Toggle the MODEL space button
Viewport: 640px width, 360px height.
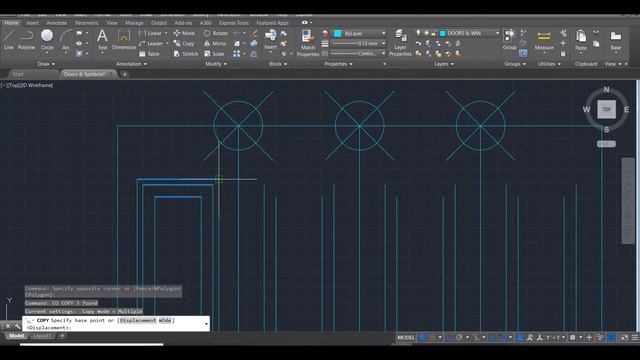pos(405,337)
